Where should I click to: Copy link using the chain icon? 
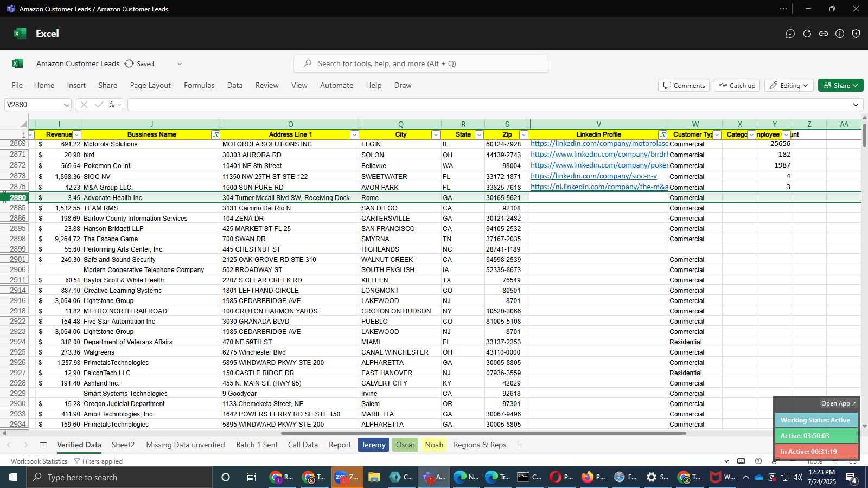click(824, 34)
